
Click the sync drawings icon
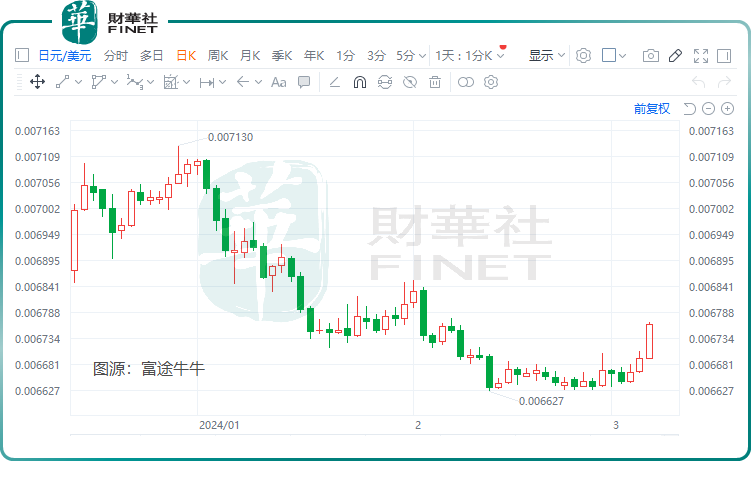(385, 82)
